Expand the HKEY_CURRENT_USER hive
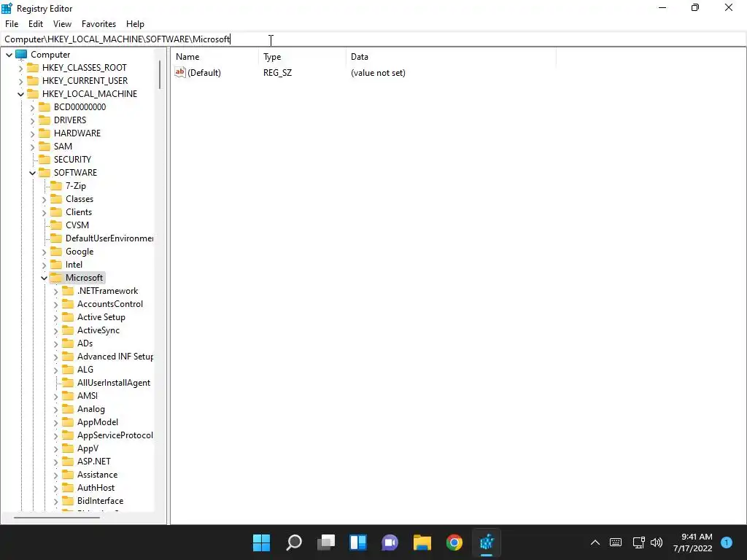This screenshot has height=560, width=747. [20, 81]
